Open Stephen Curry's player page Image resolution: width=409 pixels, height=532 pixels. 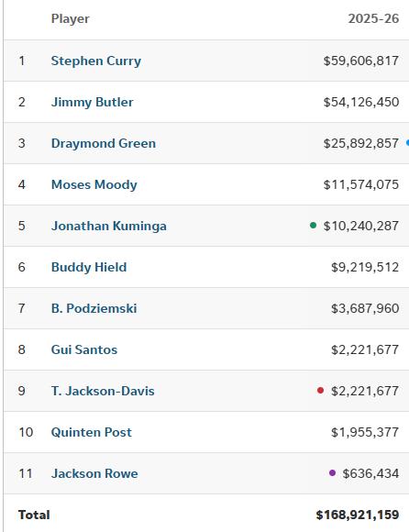[96, 61]
